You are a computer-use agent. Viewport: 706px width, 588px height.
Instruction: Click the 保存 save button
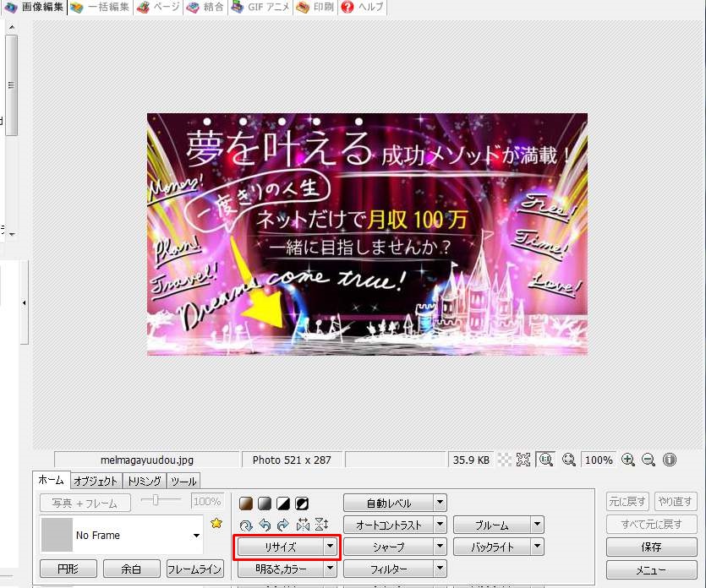651,547
